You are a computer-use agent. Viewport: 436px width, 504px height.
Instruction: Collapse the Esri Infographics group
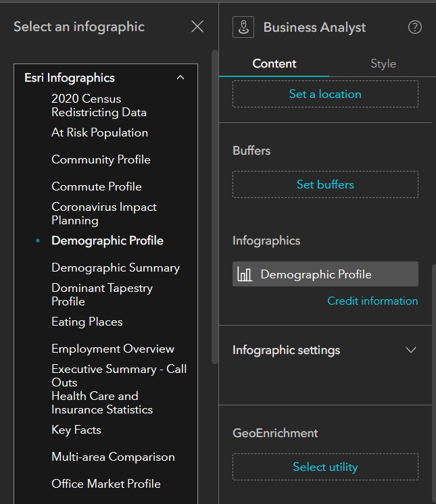click(180, 78)
